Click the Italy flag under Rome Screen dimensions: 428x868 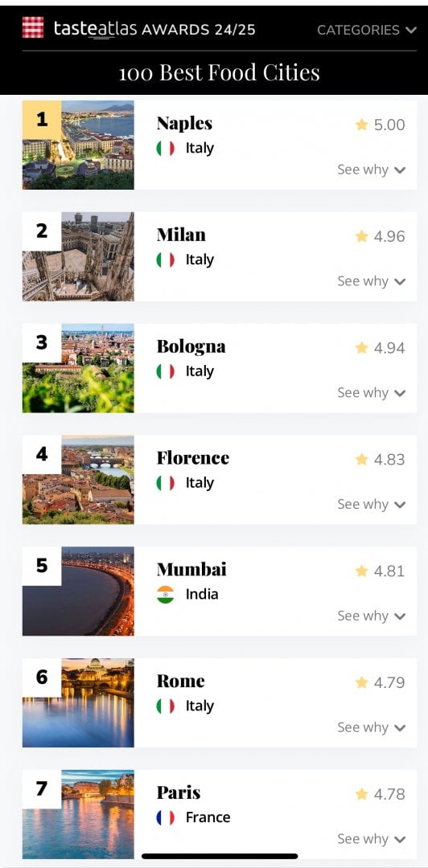tap(165, 706)
